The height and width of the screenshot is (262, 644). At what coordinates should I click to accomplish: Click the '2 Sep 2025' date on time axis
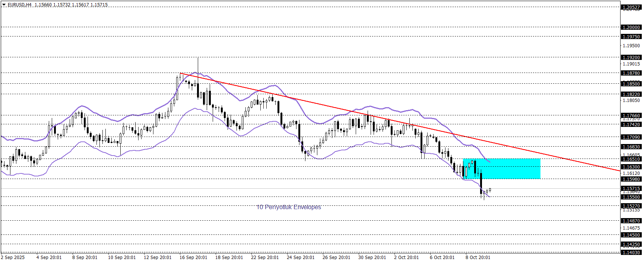[13, 257]
